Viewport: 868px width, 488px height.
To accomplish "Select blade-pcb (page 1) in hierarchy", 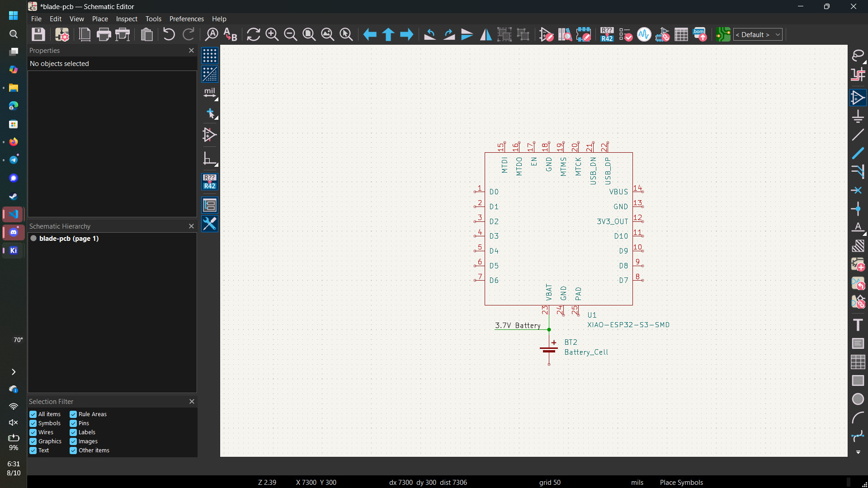I will (x=69, y=239).
